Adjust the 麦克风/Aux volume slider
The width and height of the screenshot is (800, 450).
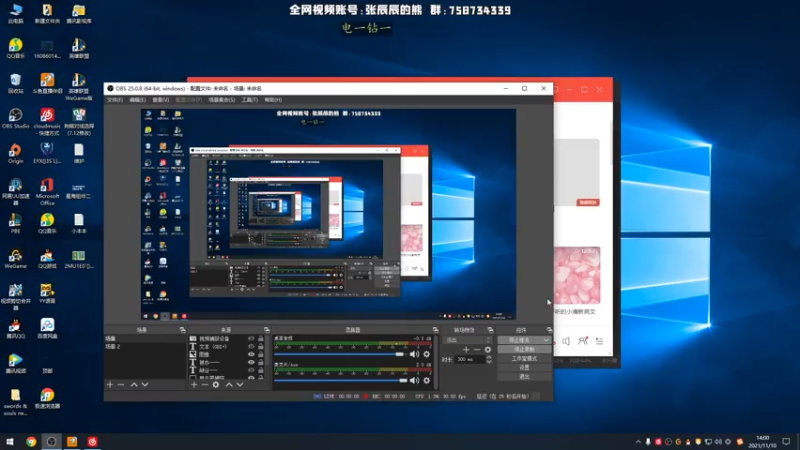click(341, 380)
